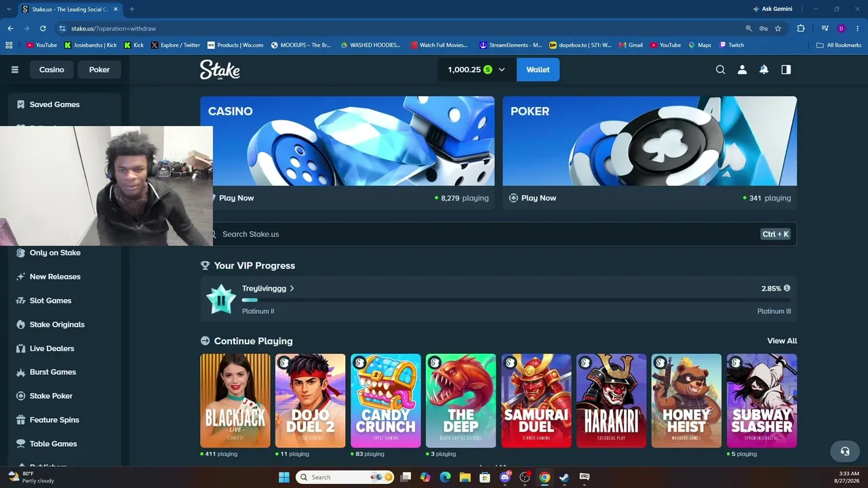Open the user profile icon
868x488 pixels.
pos(743,70)
